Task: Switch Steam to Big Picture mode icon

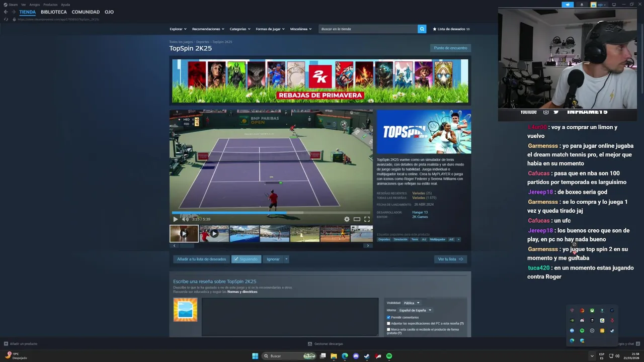Action: coord(614,5)
